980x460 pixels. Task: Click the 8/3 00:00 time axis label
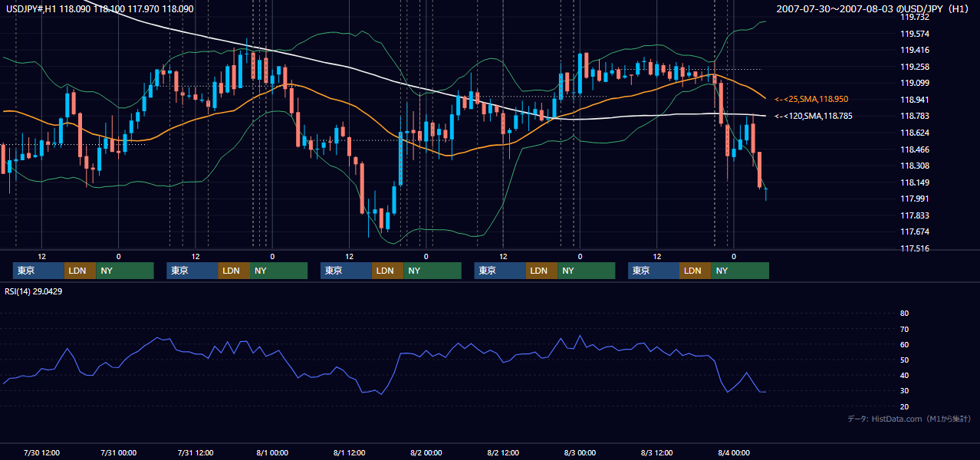(580, 452)
